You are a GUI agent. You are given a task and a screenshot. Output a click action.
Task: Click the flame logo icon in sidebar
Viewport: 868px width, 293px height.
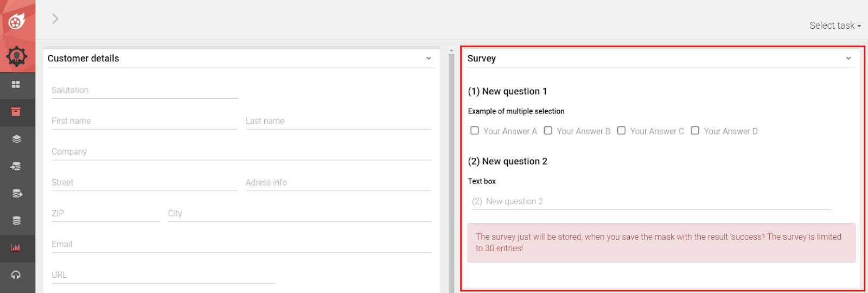(x=17, y=21)
